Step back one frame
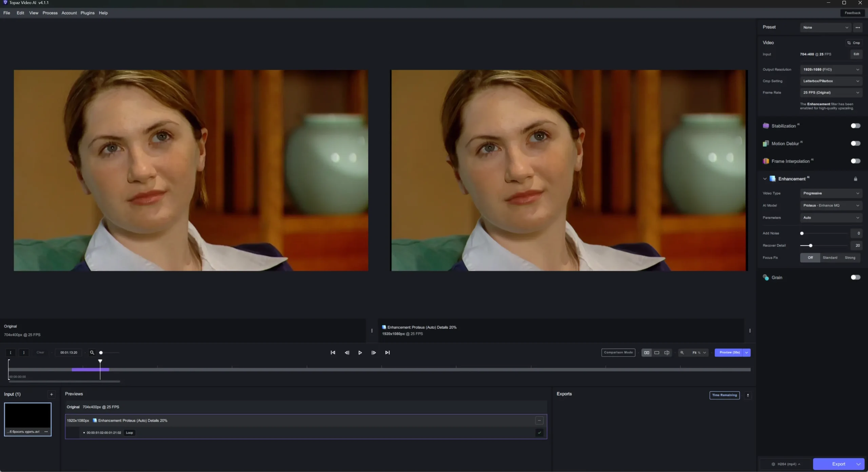 click(x=347, y=352)
